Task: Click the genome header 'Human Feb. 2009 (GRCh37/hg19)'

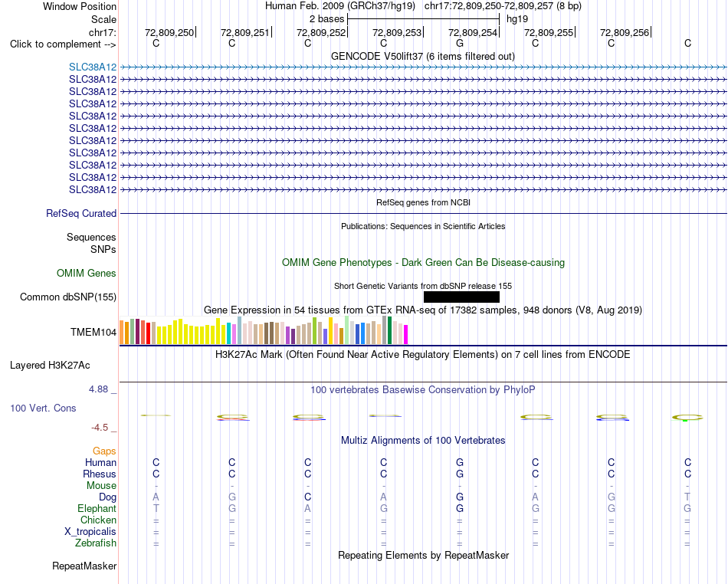Action: click(339, 6)
